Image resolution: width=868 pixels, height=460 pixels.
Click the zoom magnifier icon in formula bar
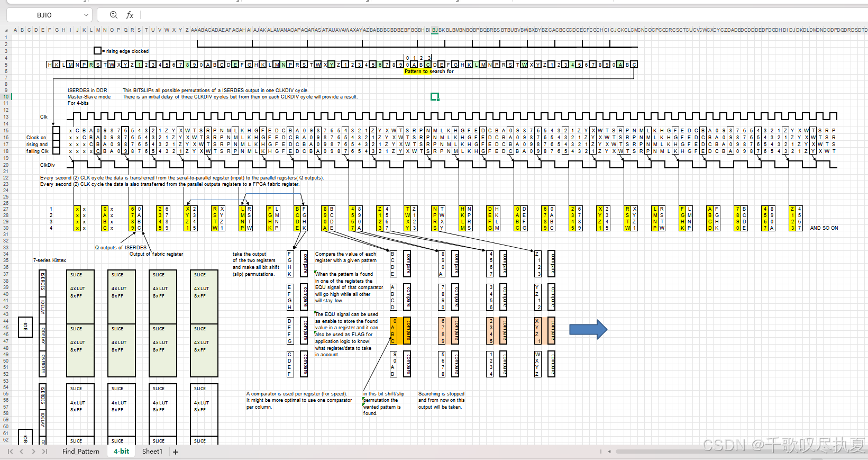click(x=114, y=15)
